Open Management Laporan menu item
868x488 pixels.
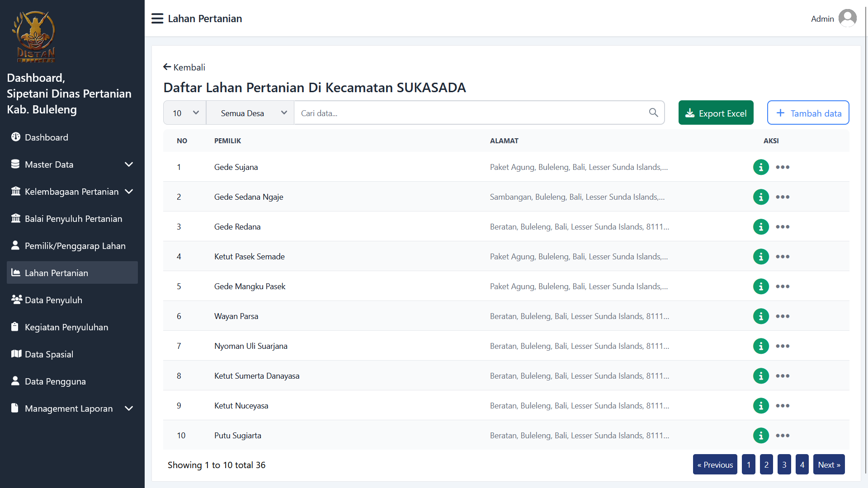point(69,408)
